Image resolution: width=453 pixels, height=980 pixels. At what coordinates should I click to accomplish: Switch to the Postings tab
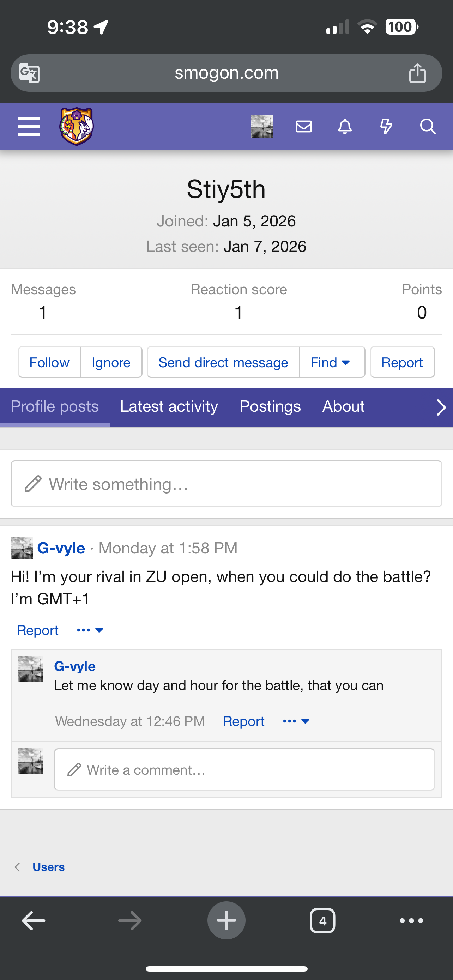coord(270,406)
